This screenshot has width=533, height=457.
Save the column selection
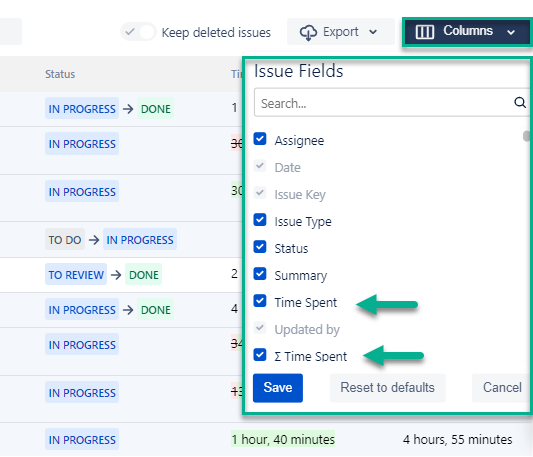coord(278,388)
